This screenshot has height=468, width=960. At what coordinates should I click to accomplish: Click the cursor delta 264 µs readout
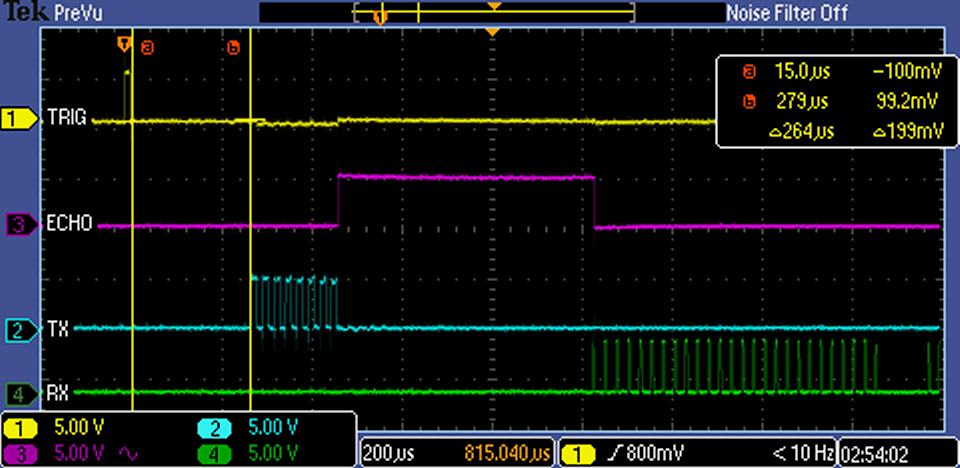click(x=801, y=131)
